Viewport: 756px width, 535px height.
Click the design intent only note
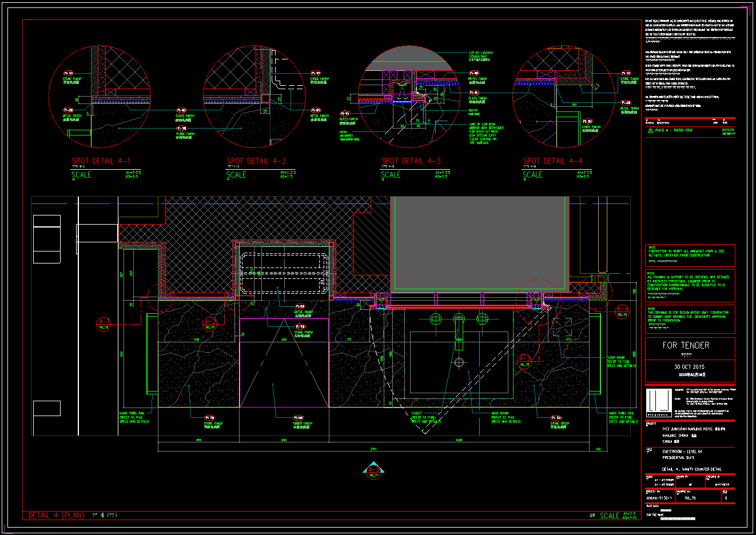pos(690,318)
